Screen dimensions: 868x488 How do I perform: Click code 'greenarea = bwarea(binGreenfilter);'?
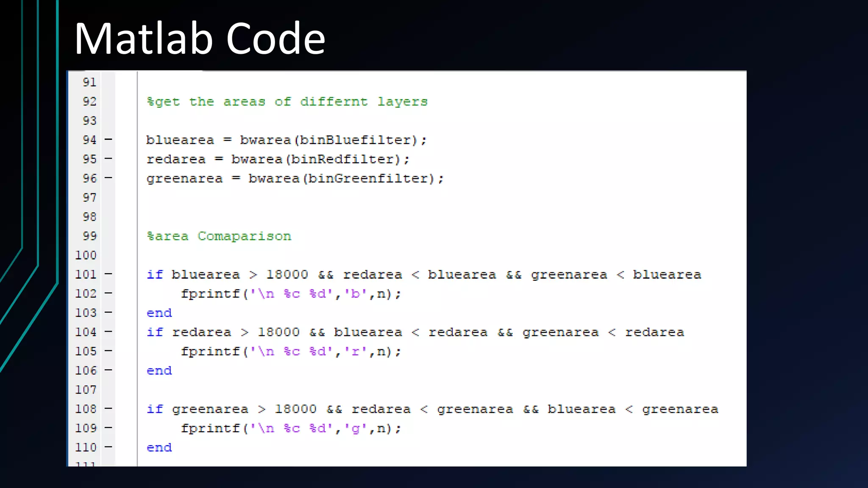click(295, 179)
